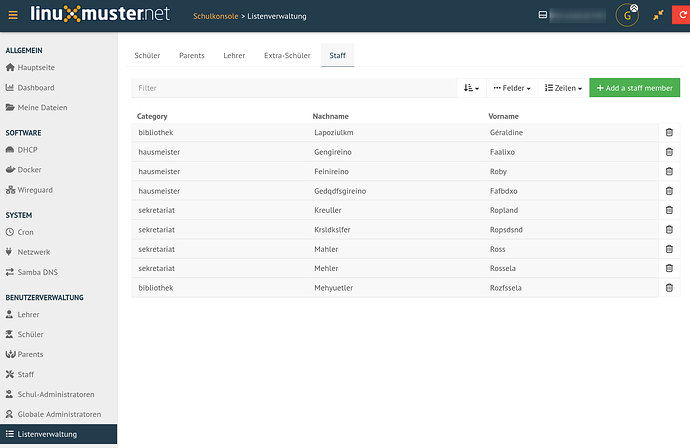Click the blurred hostname in header
Viewport: 690px width, 448px height.
click(577, 16)
